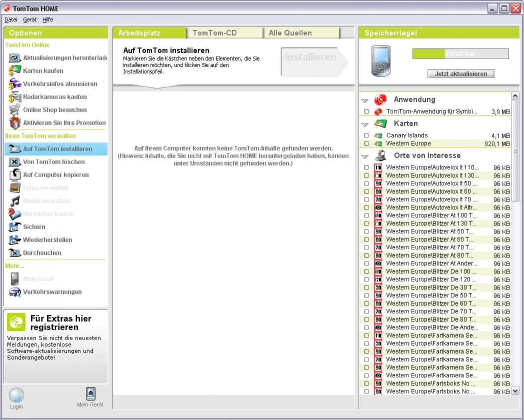Click the Karten kaufen map icon
Image resolution: width=524 pixels, height=420 pixels.
15,71
